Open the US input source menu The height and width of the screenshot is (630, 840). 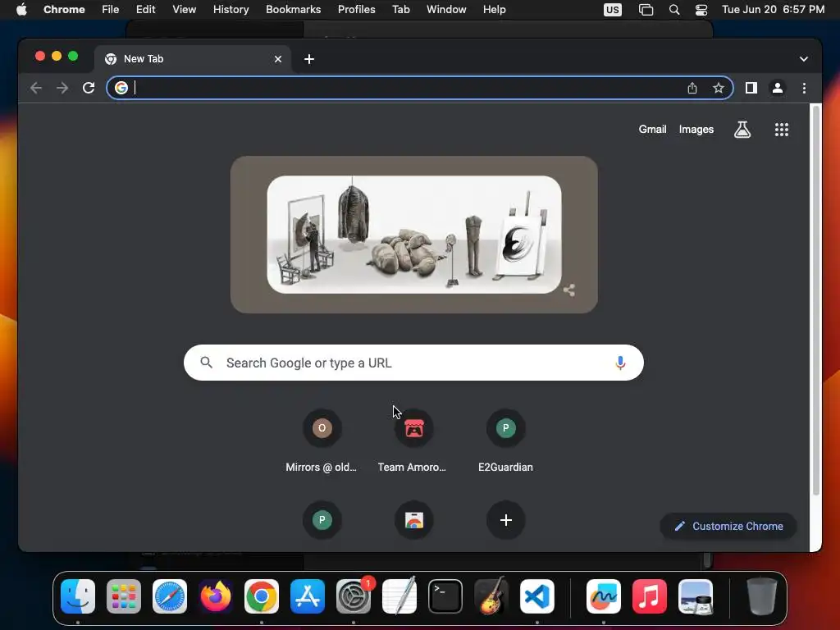point(612,10)
